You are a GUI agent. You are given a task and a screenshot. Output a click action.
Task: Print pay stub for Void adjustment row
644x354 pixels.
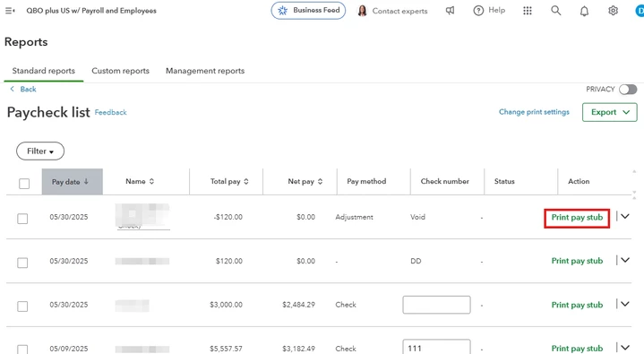click(x=577, y=218)
